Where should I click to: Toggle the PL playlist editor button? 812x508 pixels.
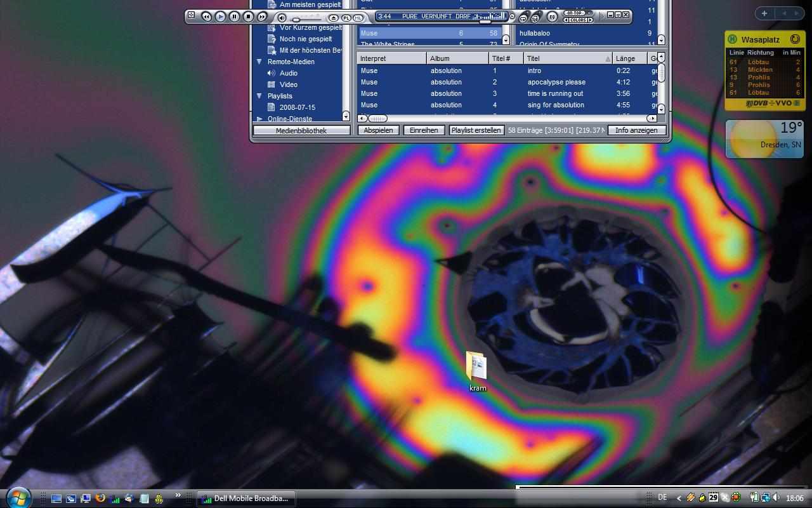pyautogui.click(x=346, y=18)
